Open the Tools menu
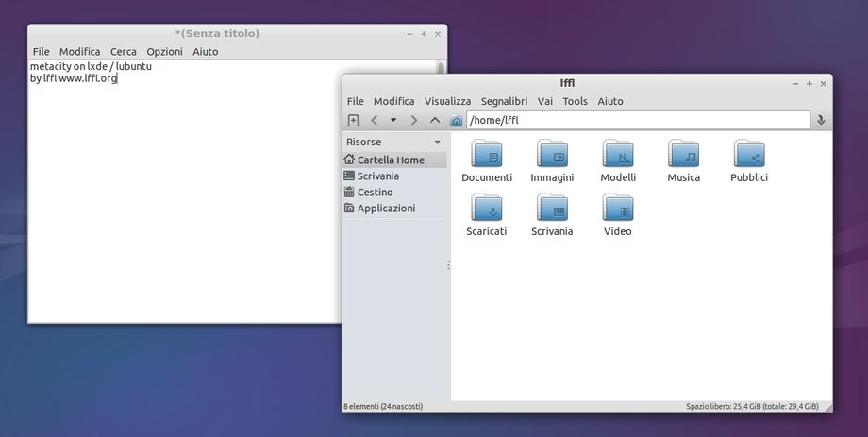The image size is (868, 437). [576, 101]
